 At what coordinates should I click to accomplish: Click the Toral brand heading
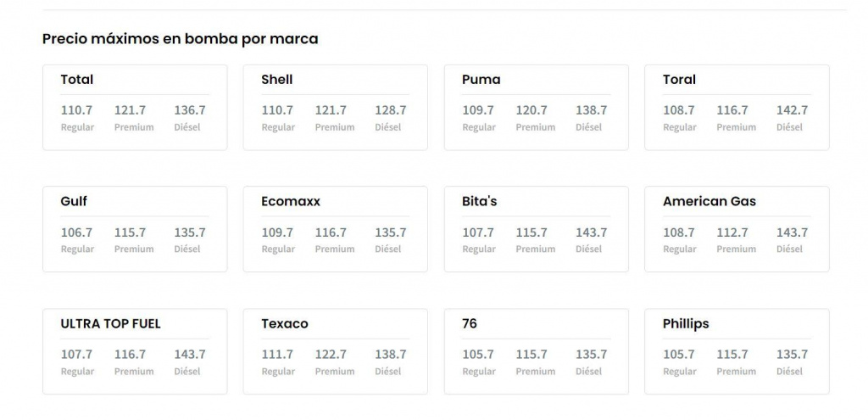click(679, 80)
